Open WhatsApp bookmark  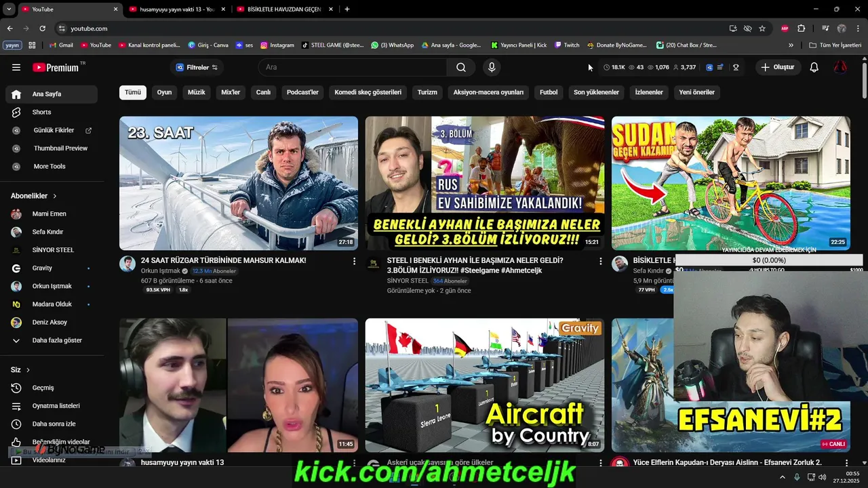[x=392, y=45]
